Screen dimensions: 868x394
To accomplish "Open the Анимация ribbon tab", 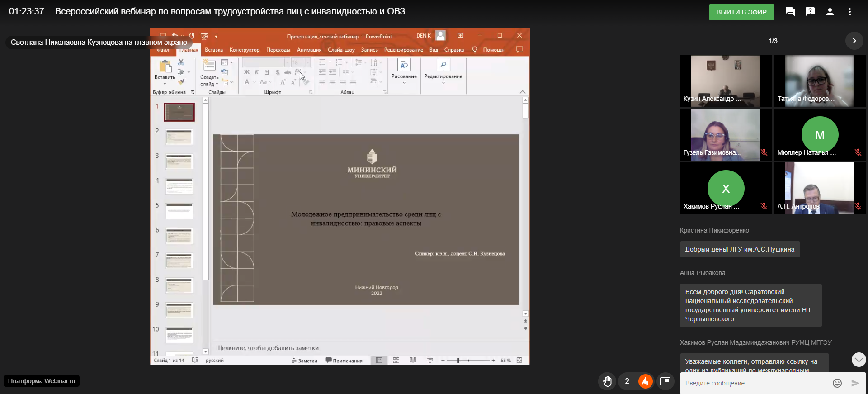I will point(309,50).
